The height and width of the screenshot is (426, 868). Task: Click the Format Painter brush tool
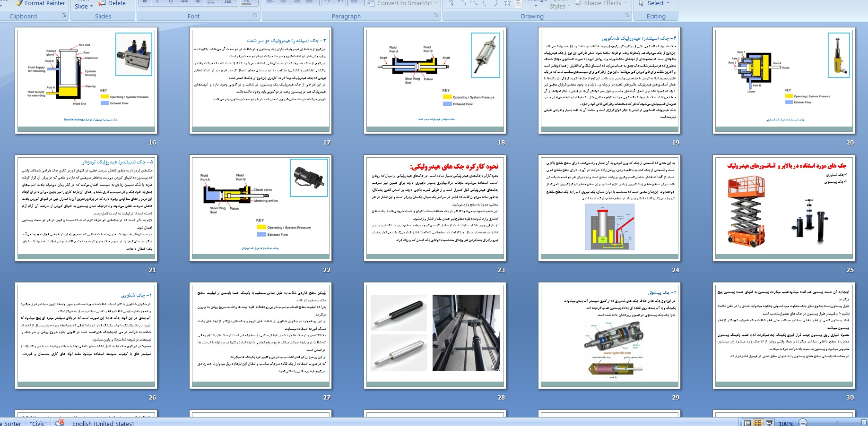point(40,3)
